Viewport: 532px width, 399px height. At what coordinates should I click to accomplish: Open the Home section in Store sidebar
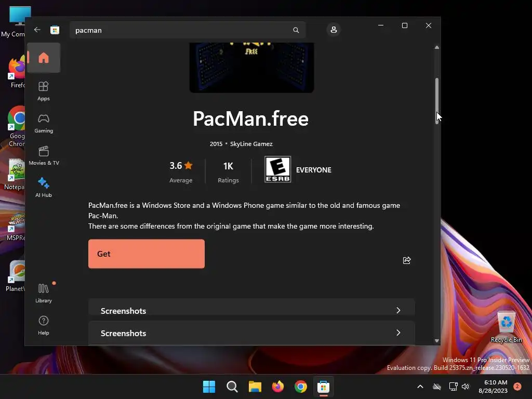44,58
